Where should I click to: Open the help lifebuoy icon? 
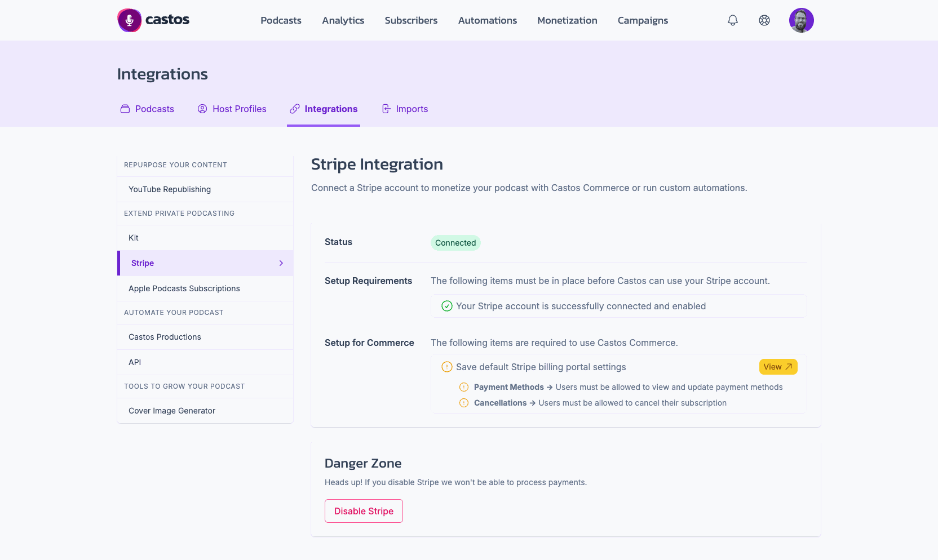coord(764,20)
